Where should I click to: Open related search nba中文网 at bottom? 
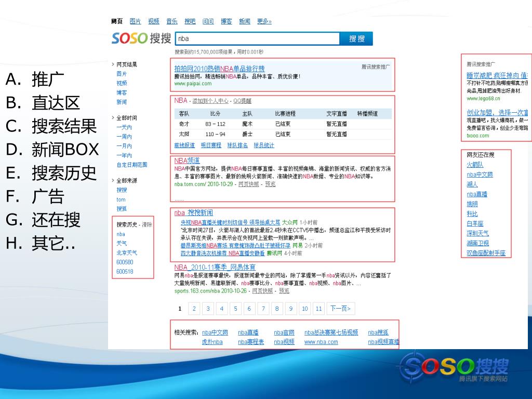point(215,332)
